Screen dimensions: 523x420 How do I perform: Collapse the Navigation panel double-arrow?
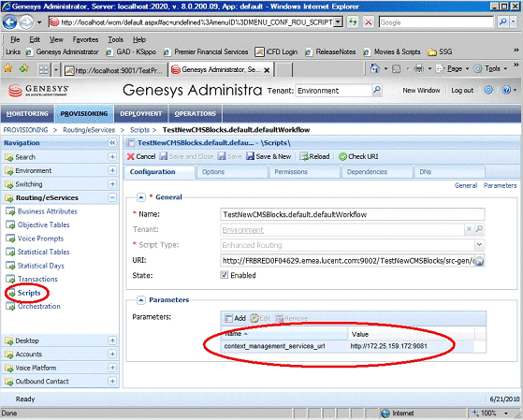pyautogui.click(x=112, y=143)
